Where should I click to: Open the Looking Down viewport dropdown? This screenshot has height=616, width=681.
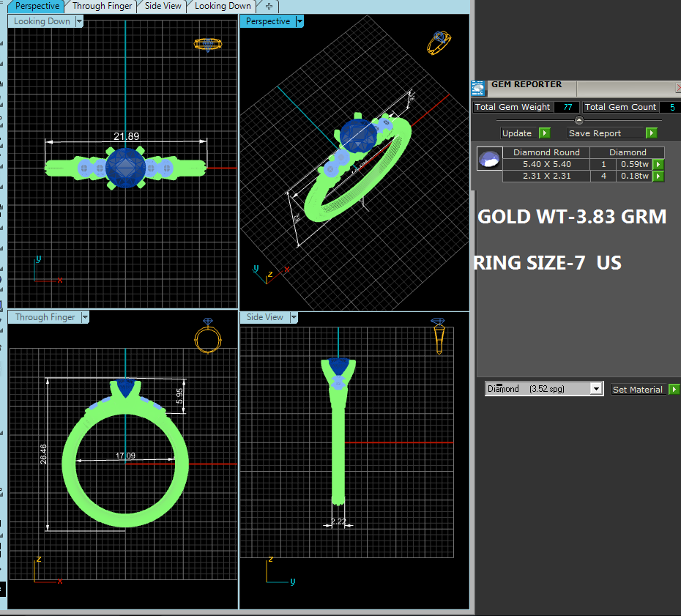tap(79, 21)
